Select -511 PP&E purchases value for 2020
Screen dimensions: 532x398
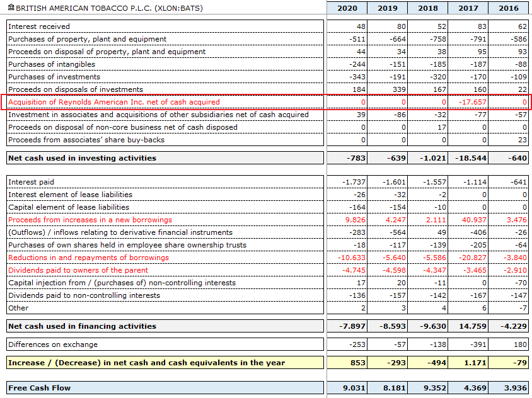click(357, 39)
